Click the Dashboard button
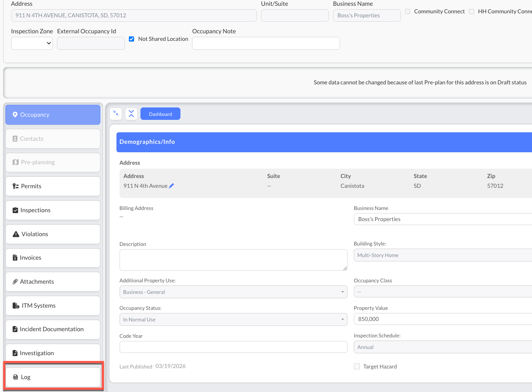Screen dimensions: 532x392 [160, 114]
